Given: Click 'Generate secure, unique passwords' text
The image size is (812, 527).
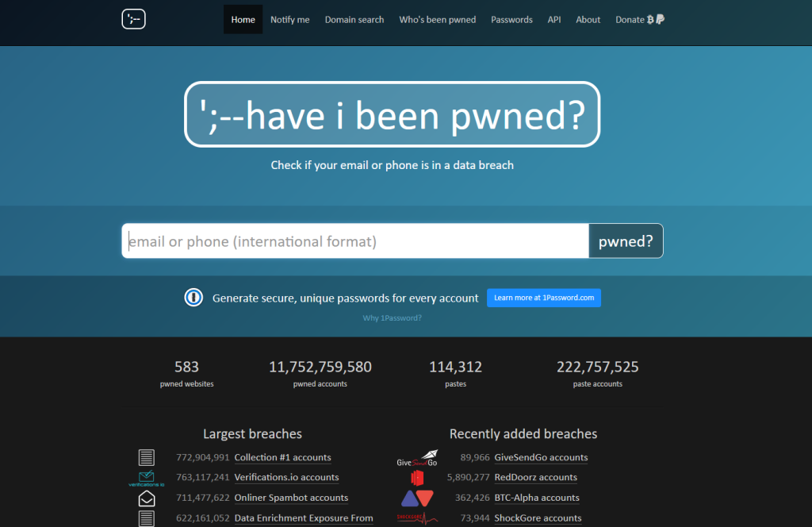Looking at the screenshot, I should (346, 298).
